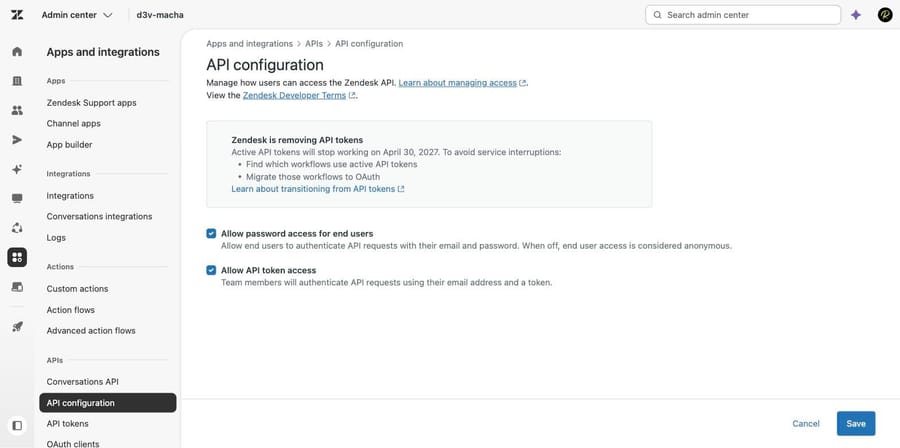
Task: Click the external link icon after managing access
Action: (522, 83)
